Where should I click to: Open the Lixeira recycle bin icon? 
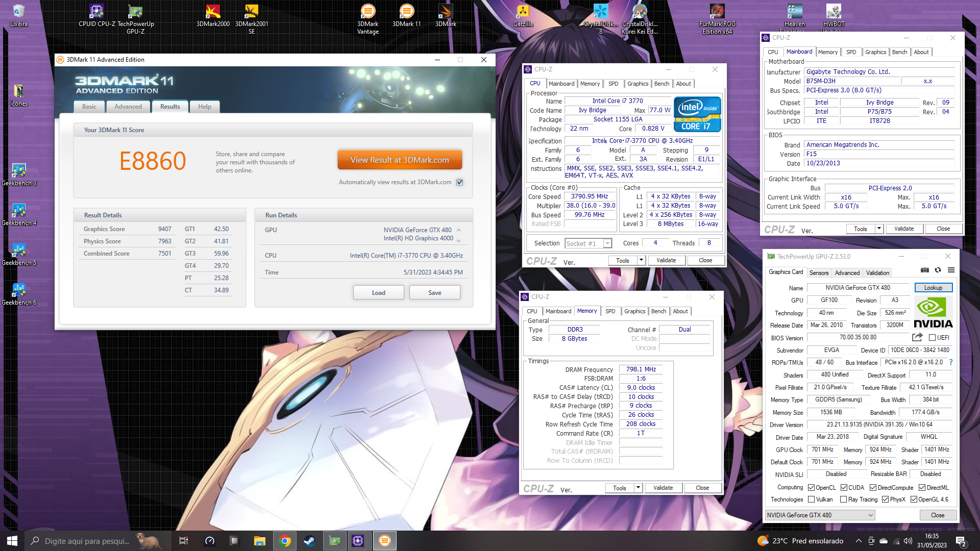[x=19, y=16]
